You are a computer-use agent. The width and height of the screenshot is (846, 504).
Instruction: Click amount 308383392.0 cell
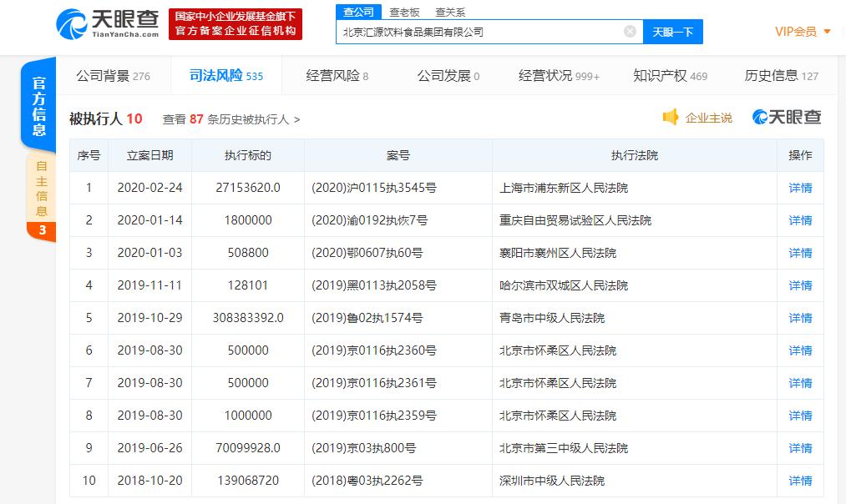click(248, 318)
